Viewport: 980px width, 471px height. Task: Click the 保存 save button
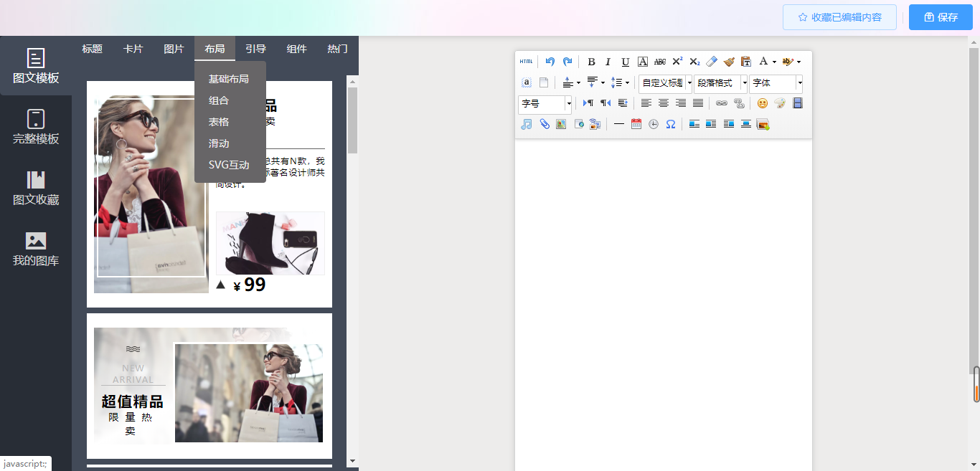[941, 17]
